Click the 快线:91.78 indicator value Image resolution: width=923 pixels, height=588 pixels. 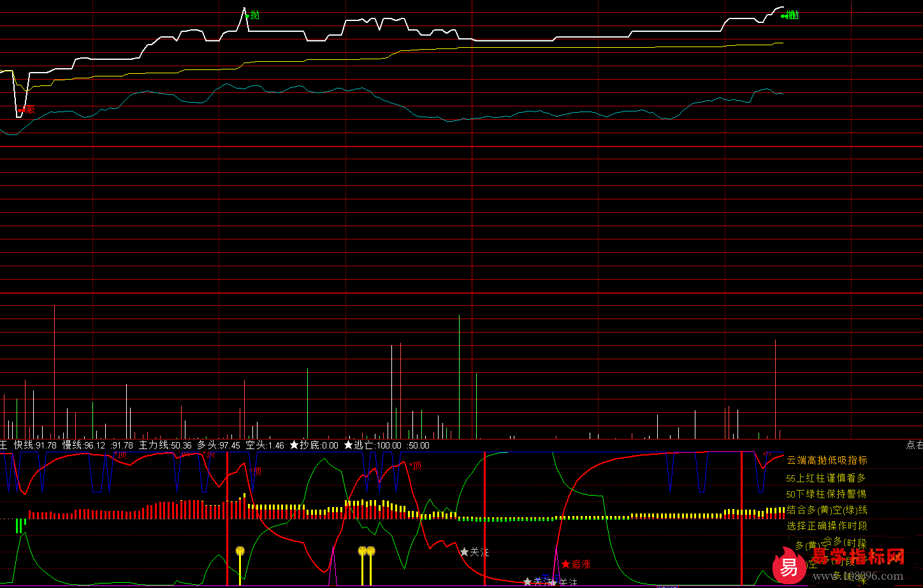[x=35, y=445]
